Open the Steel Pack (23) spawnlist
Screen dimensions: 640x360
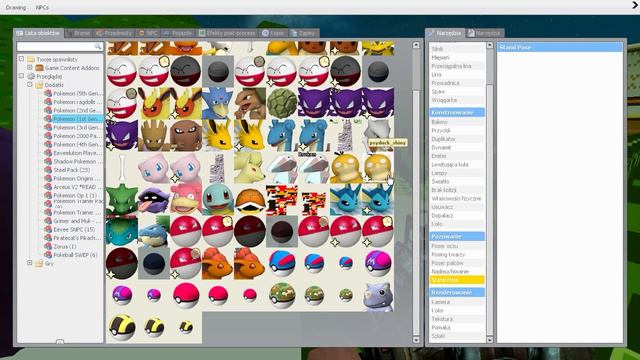(71, 170)
